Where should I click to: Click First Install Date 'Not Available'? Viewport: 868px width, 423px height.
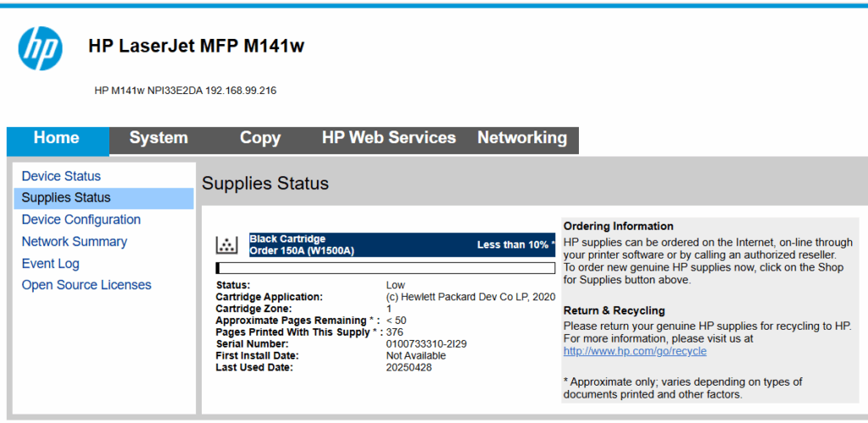pos(415,355)
